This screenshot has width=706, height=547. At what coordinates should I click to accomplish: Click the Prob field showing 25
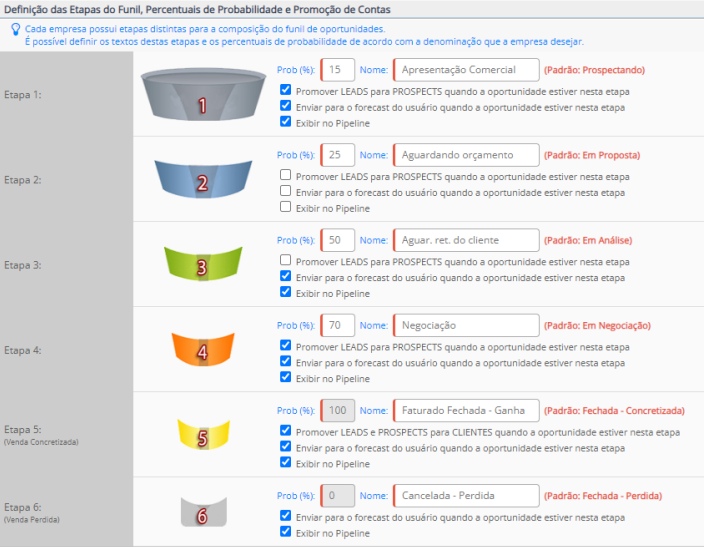point(338,155)
